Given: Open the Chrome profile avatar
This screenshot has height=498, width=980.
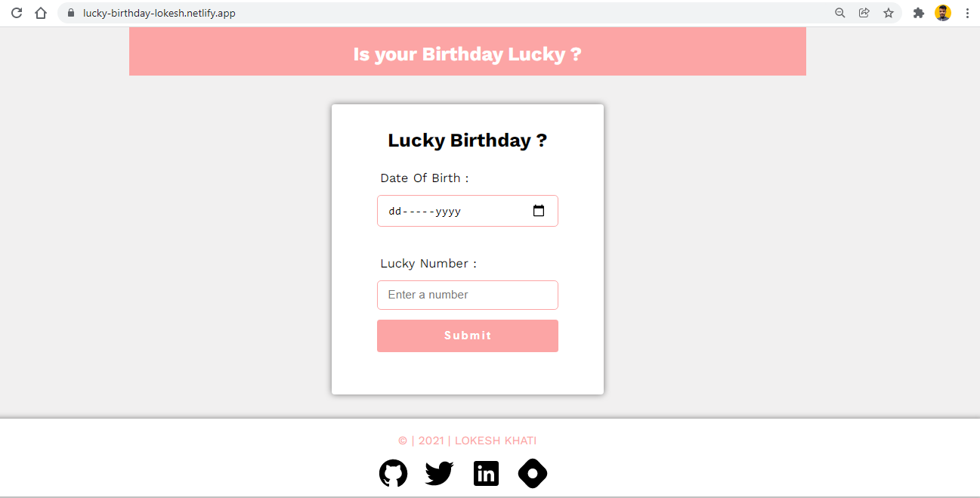Looking at the screenshot, I should [x=943, y=13].
